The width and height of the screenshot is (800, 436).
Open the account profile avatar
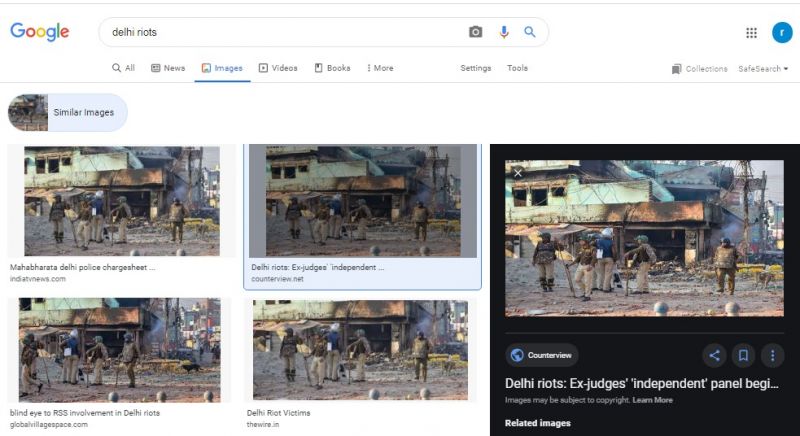tap(782, 33)
